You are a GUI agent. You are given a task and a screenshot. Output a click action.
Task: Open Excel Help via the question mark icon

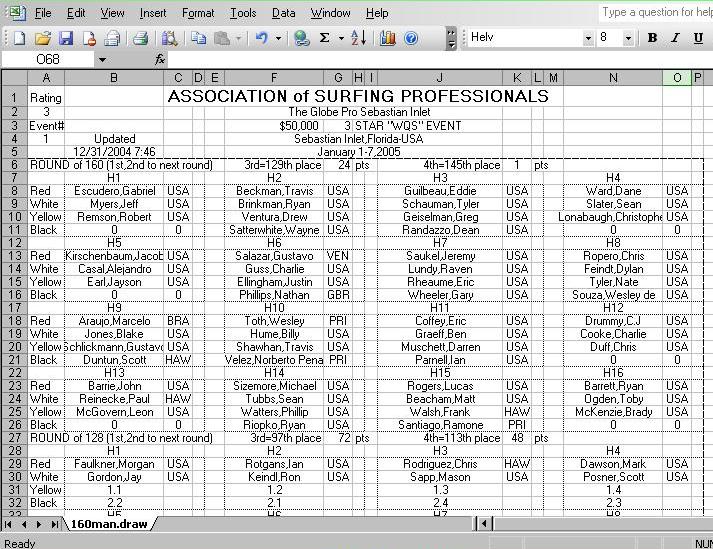(411, 38)
